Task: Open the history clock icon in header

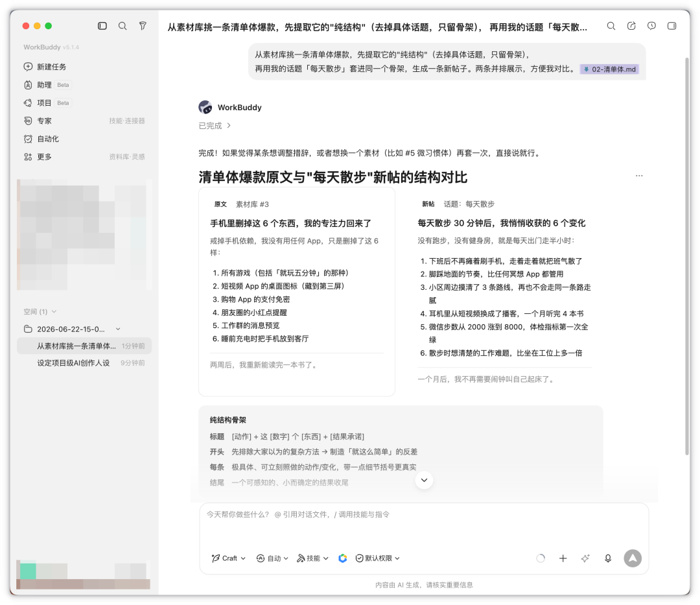Action: click(651, 26)
